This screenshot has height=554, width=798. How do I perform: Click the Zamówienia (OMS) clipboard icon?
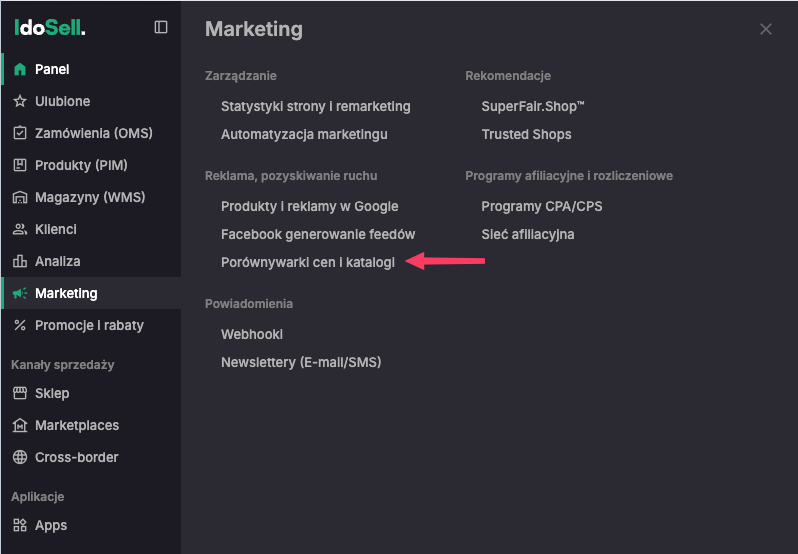[x=20, y=133]
